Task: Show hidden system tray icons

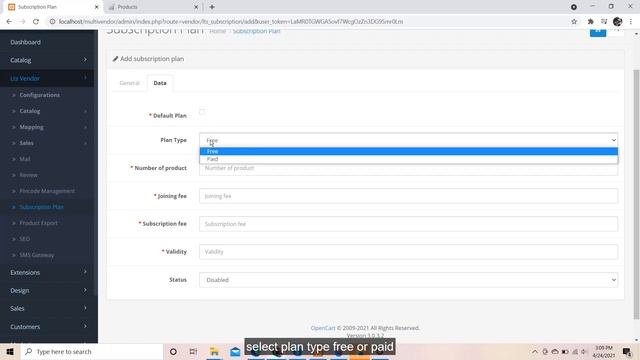Action: pyautogui.click(x=535, y=351)
